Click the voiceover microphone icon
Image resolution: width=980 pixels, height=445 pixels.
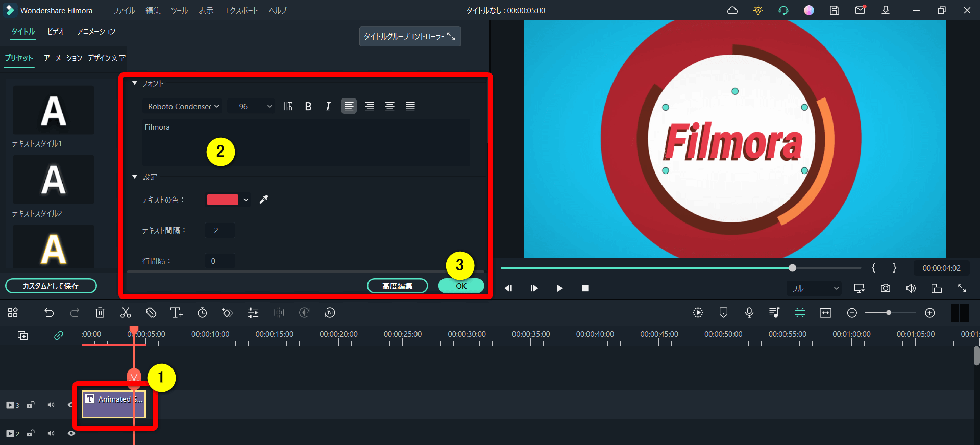pyautogui.click(x=749, y=313)
